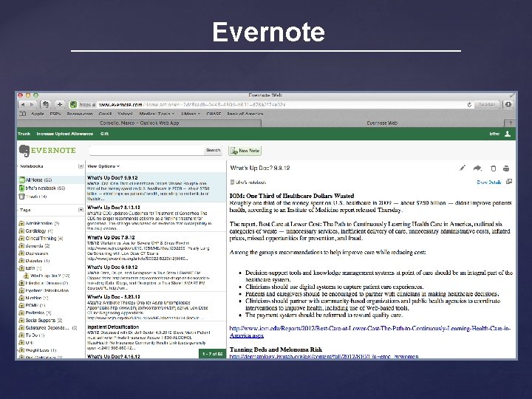Switch to the Outlook Web App tab
The height and width of the screenshot is (399, 532).
[140, 123]
